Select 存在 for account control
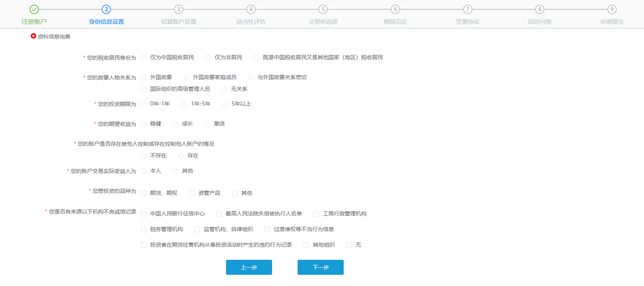Screen dimensions: 644x286 (x=181, y=156)
